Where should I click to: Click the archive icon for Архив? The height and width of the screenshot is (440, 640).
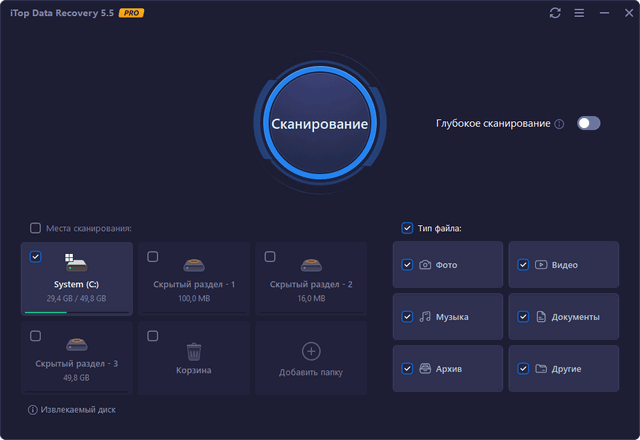click(425, 369)
